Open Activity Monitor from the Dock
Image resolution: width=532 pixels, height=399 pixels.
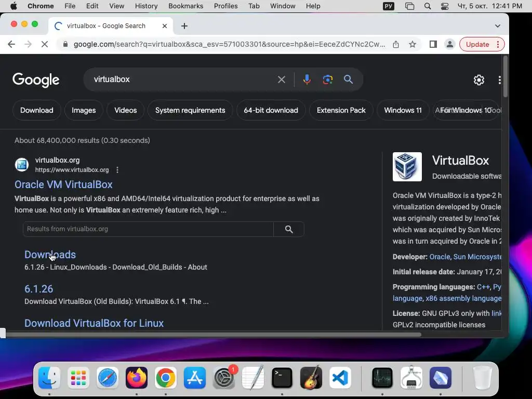tap(382, 378)
